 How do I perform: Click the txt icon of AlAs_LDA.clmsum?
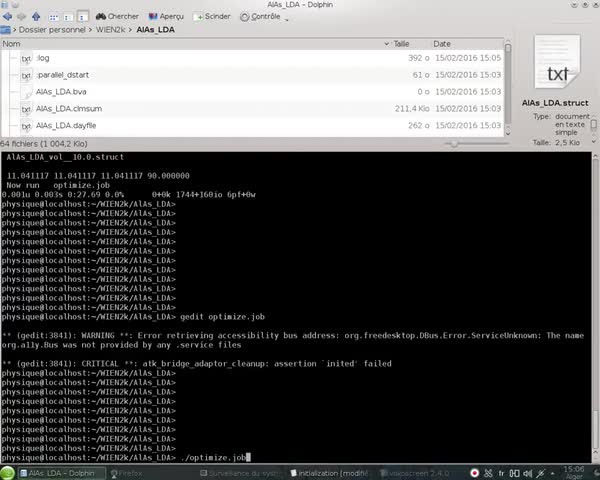pos(26,109)
